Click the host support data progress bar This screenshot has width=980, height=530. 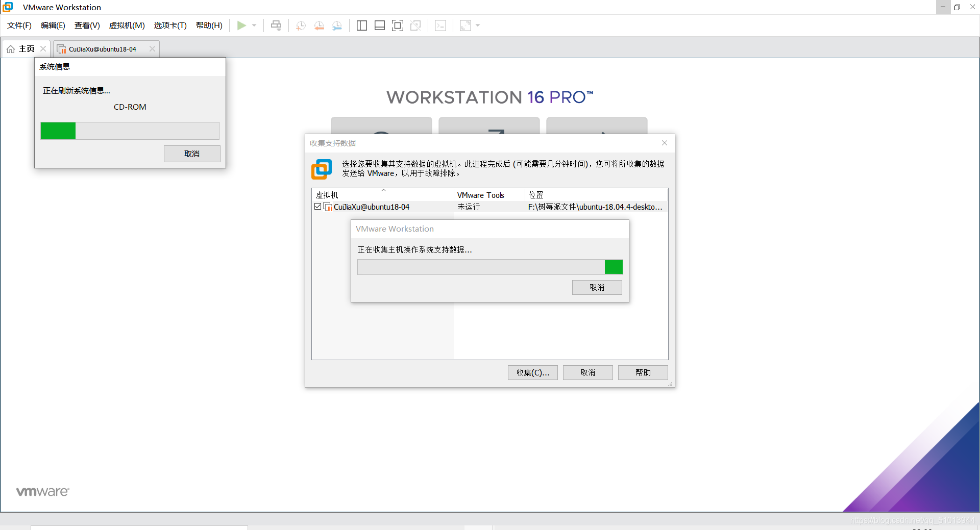coord(490,267)
